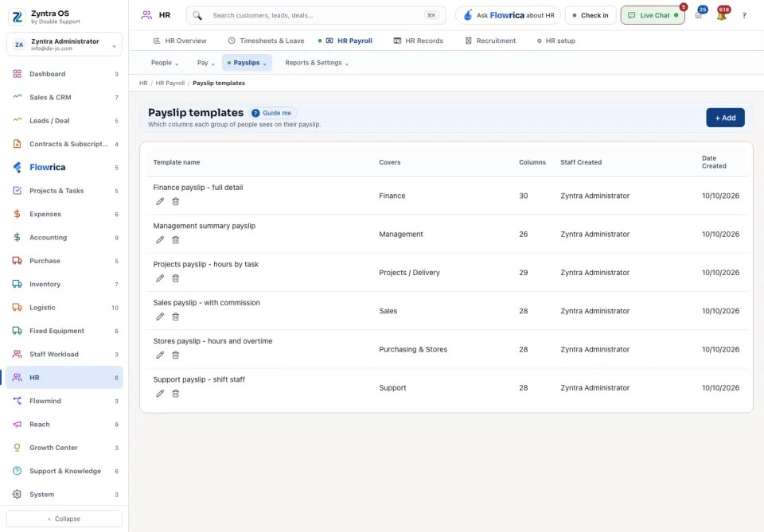
Task: Focus the search customers, leads, deals field
Action: tap(316, 16)
